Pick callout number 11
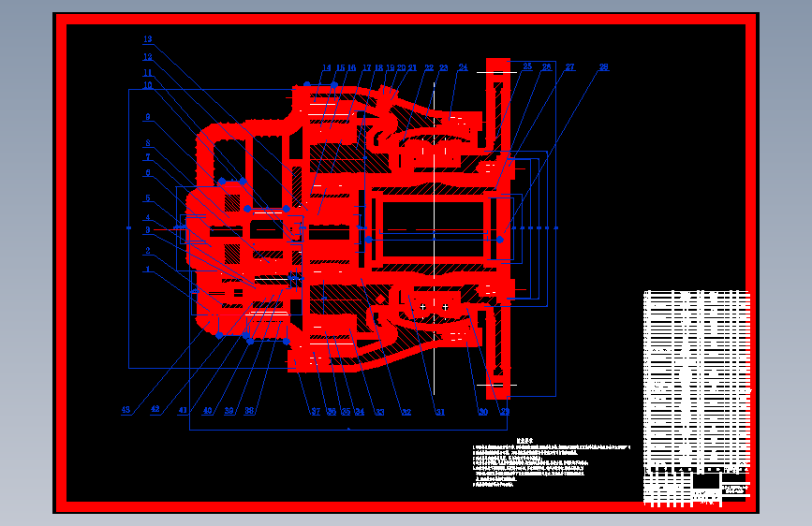The width and height of the screenshot is (812, 526). [x=148, y=73]
